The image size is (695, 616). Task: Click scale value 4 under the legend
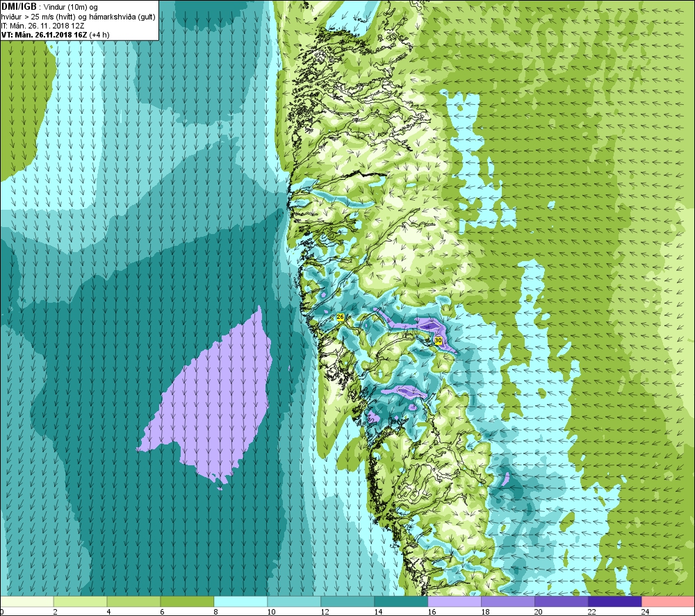point(108,612)
